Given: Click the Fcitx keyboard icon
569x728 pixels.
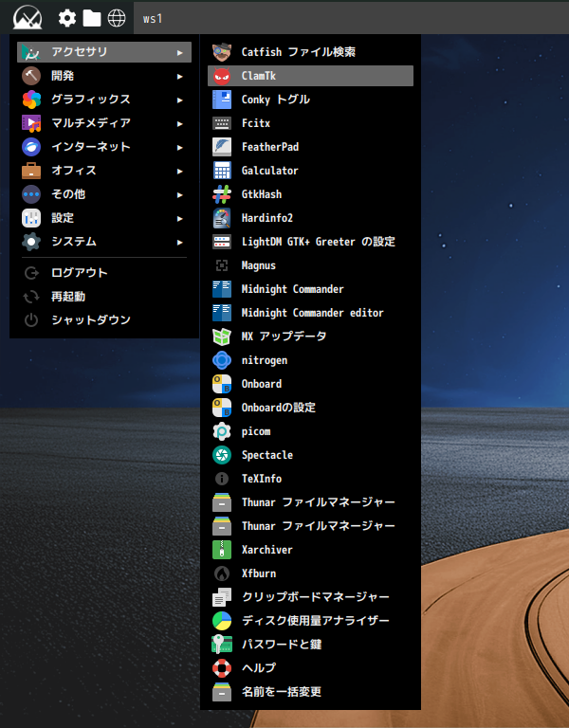Looking at the screenshot, I should coord(222,123).
